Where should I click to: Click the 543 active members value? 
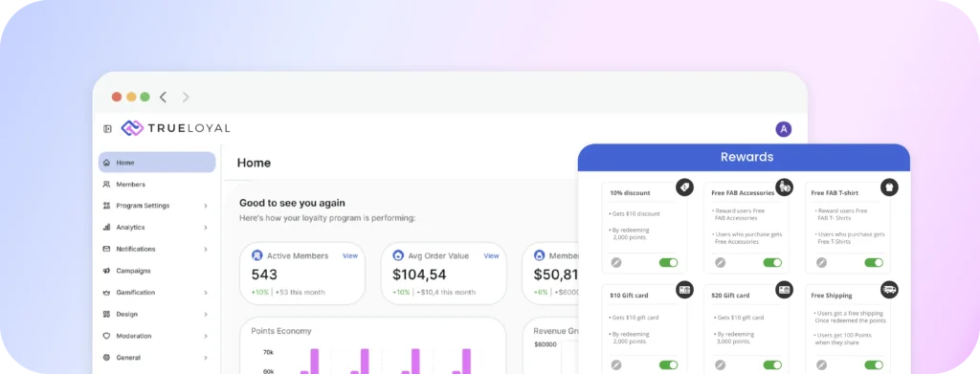pos(264,275)
